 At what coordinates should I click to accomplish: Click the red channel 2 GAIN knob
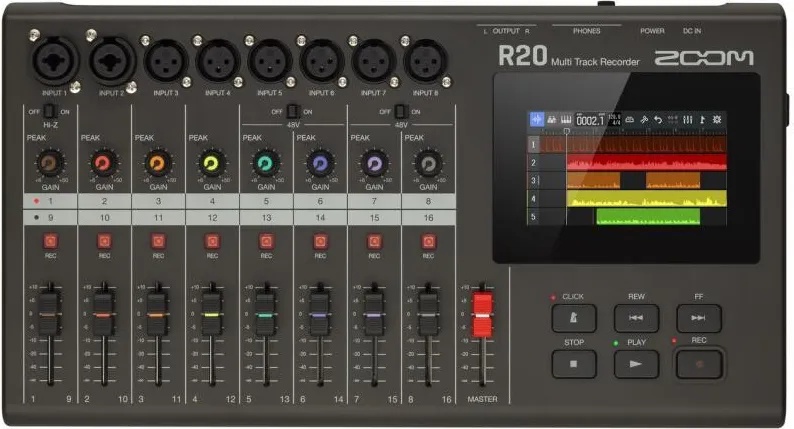point(104,163)
